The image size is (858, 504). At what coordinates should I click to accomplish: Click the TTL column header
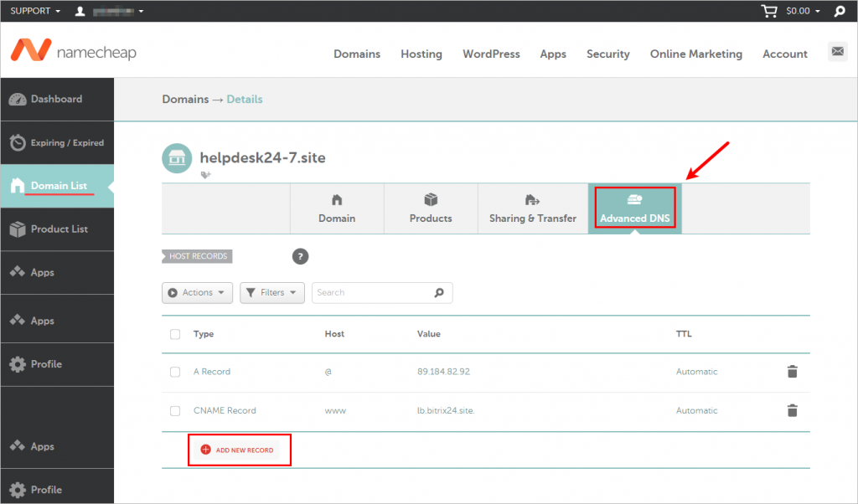click(684, 334)
